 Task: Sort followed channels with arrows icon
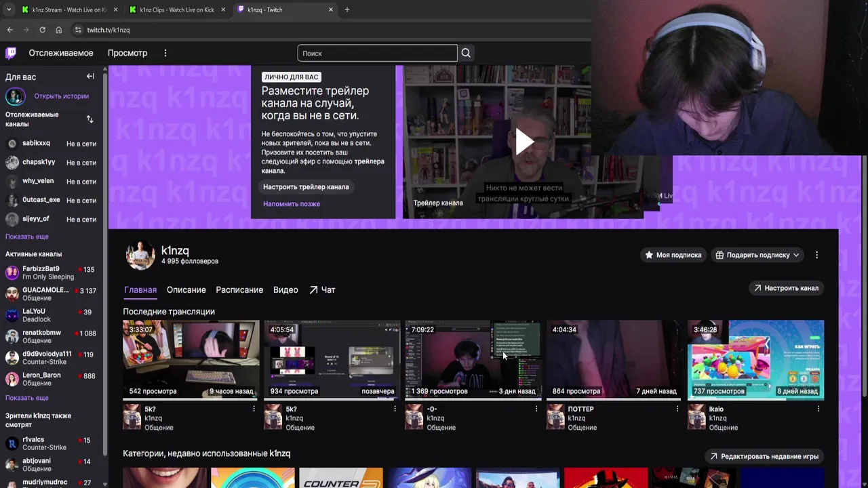90,119
